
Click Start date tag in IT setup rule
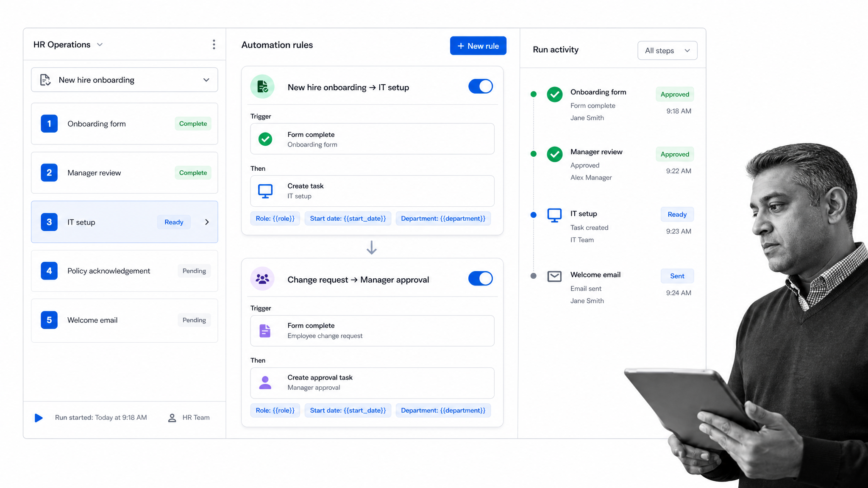[x=348, y=219]
